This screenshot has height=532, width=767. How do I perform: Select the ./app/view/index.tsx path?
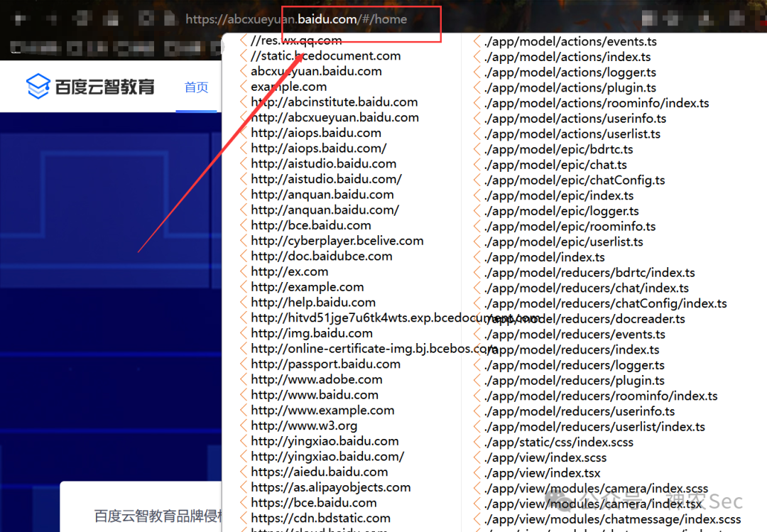pyautogui.click(x=542, y=473)
